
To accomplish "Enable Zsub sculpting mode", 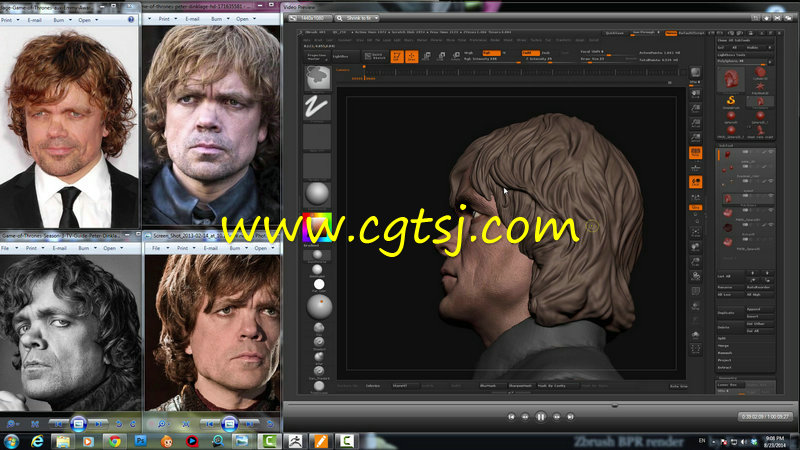I will point(546,53).
